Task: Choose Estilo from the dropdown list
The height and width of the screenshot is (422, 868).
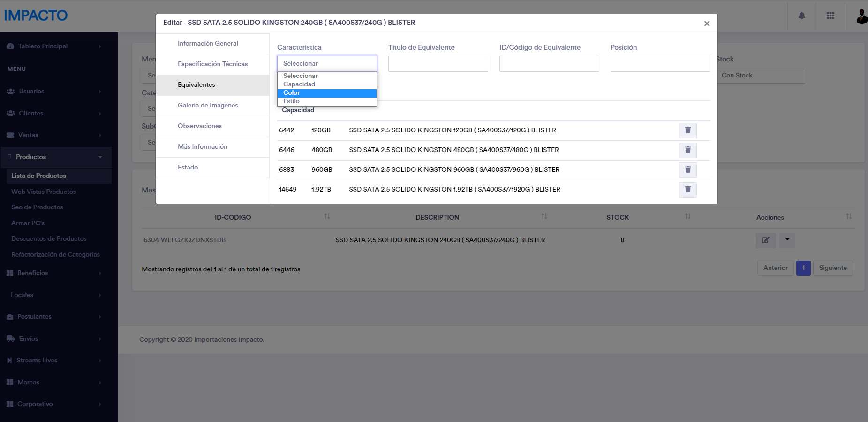Action: pos(327,101)
